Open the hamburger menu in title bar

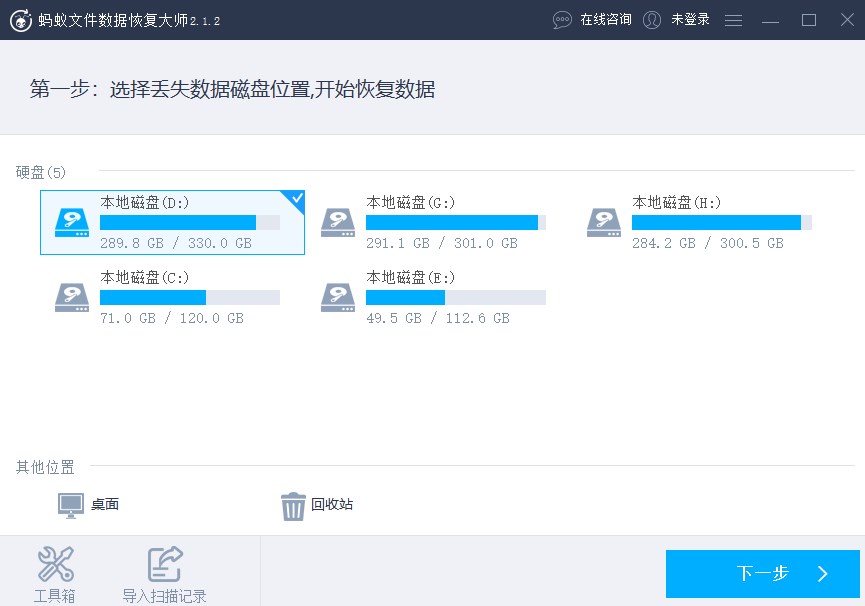(x=733, y=19)
